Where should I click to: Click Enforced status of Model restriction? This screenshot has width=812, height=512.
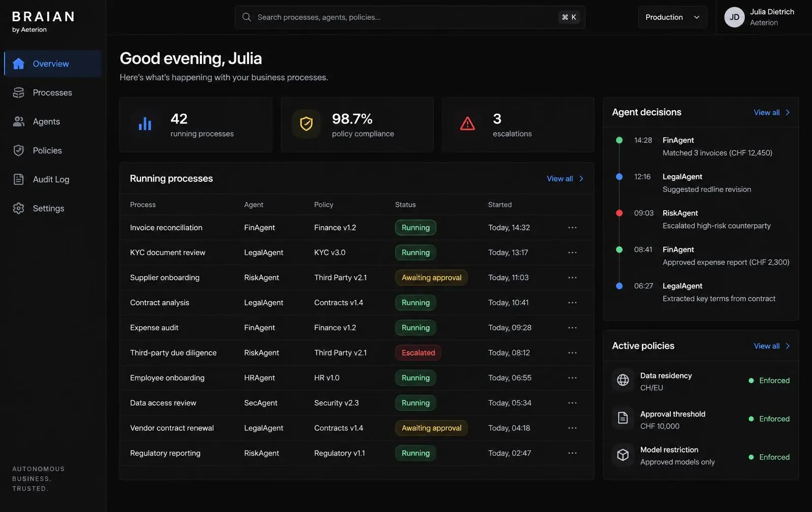(x=769, y=457)
